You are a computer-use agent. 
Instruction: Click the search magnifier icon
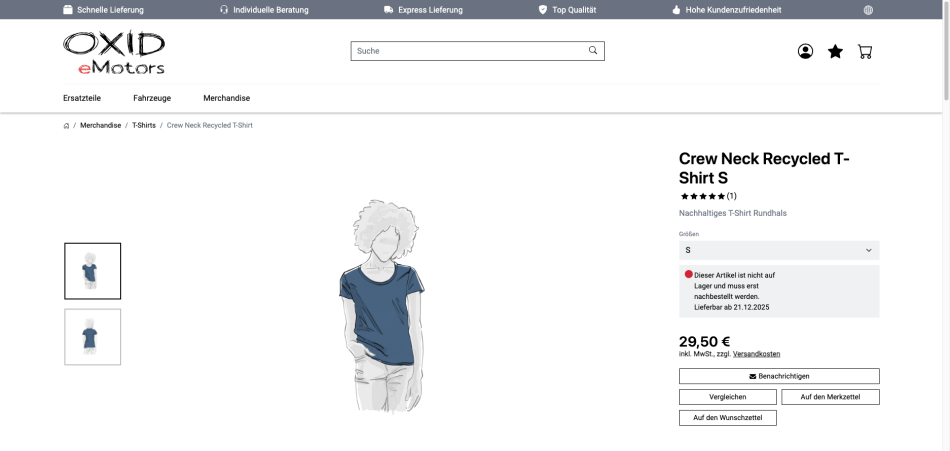tap(593, 51)
